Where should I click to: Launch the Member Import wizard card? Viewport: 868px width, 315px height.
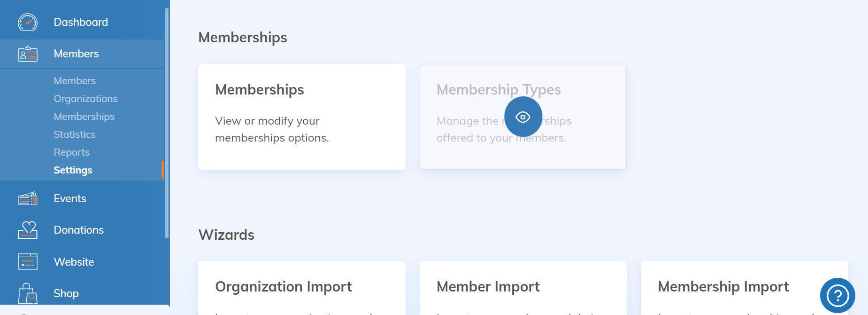point(522,288)
